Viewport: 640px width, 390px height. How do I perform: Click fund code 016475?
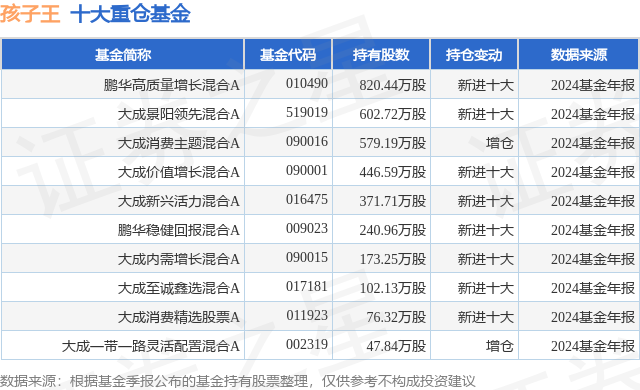point(307,199)
